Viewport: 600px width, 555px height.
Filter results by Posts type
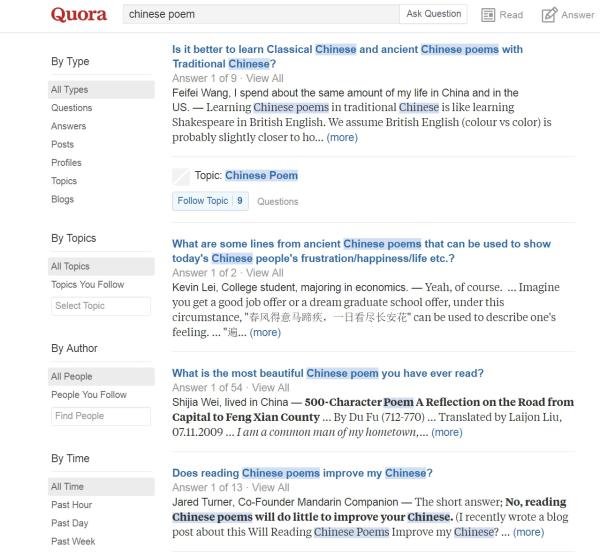coord(62,144)
